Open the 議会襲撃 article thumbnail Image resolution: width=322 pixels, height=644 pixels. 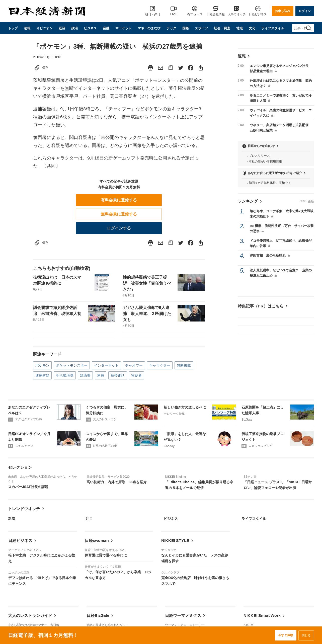coord(101,313)
